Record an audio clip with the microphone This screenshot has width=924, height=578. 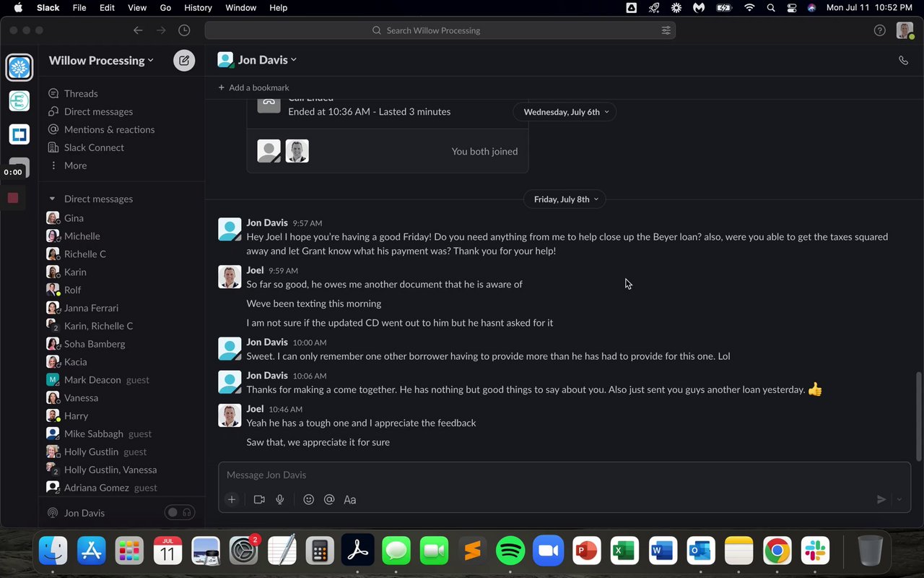point(280,499)
